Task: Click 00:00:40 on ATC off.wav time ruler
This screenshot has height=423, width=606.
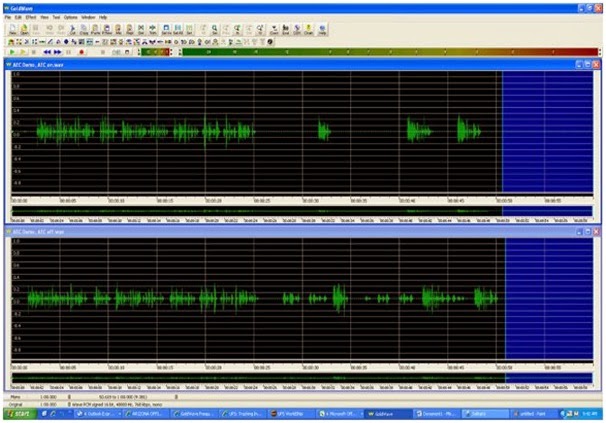Action: 407,367
